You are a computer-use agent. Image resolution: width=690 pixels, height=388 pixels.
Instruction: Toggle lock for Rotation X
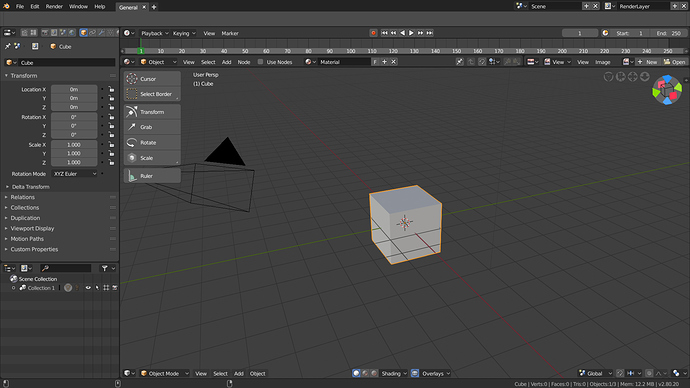(x=111, y=117)
